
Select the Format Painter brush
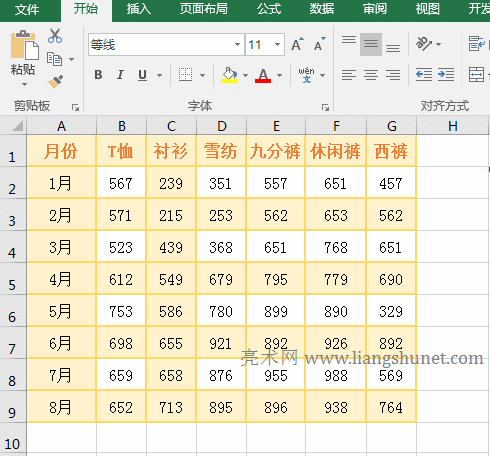click(55, 81)
